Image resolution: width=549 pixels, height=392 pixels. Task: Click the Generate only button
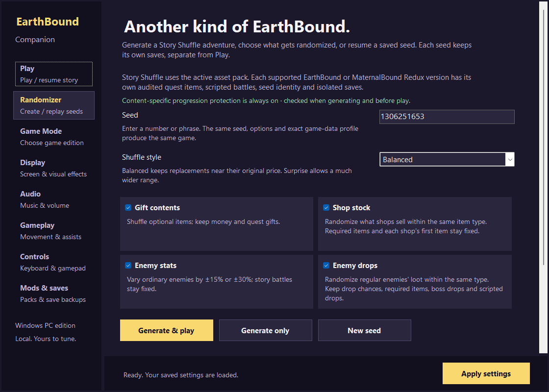pyautogui.click(x=265, y=330)
